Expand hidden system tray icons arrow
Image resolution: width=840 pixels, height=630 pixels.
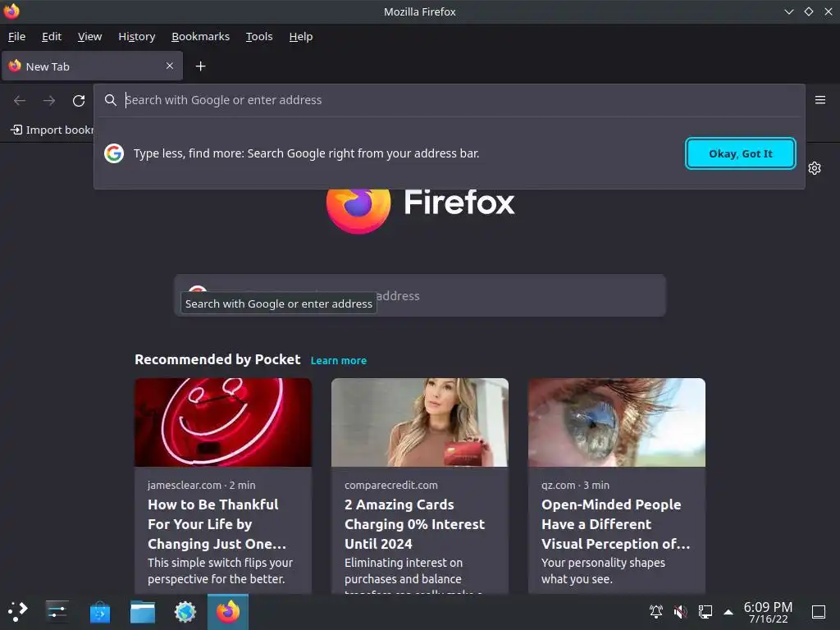[x=728, y=612]
